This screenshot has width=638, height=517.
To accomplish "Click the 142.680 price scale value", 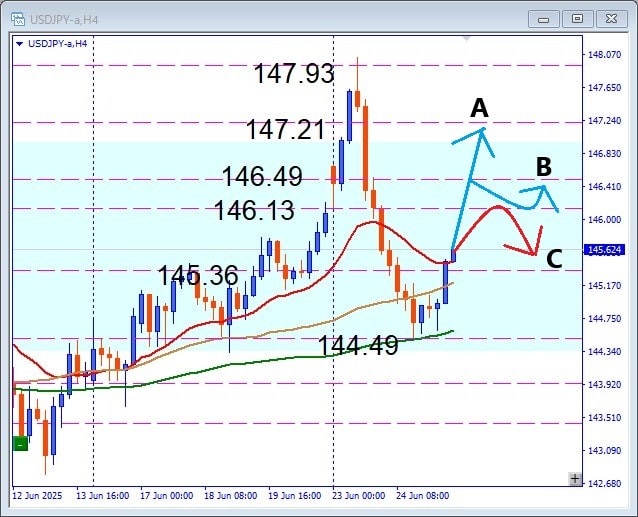I will click(x=605, y=484).
